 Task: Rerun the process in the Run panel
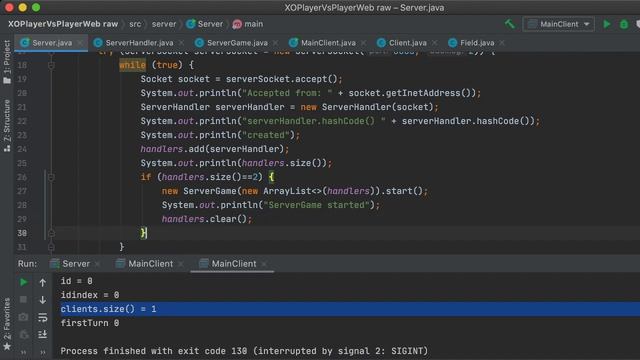[24, 282]
